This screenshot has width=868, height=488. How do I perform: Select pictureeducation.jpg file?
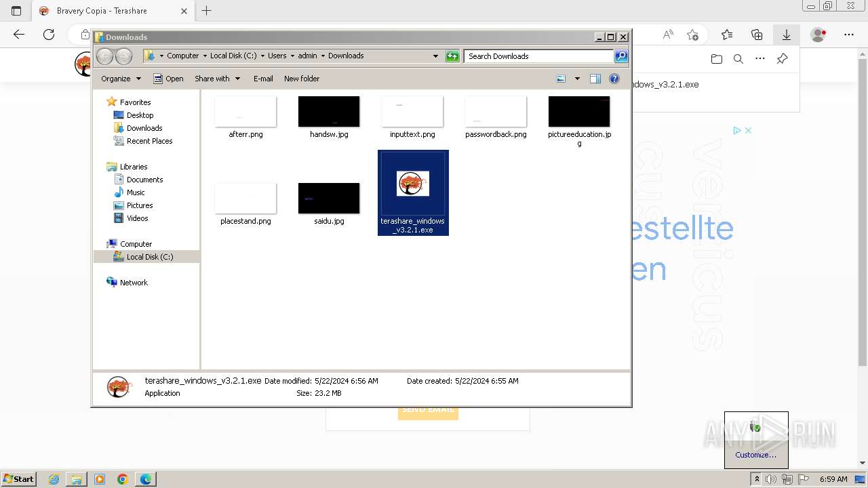(579, 121)
